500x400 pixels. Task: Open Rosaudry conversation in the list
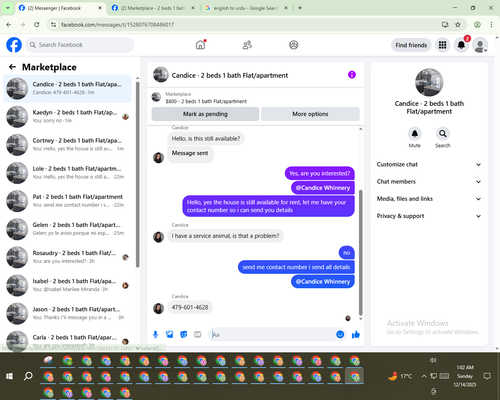pos(67,257)
